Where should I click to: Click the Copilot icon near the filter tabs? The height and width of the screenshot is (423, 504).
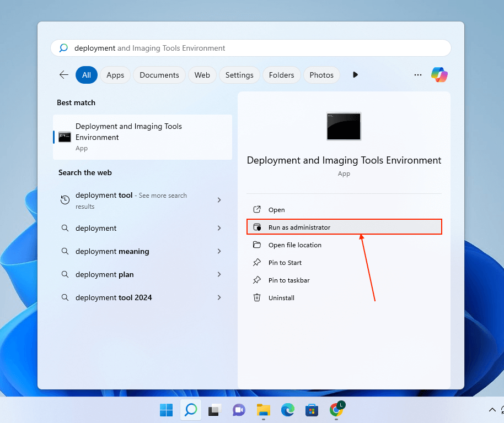(x=439, y=74)
